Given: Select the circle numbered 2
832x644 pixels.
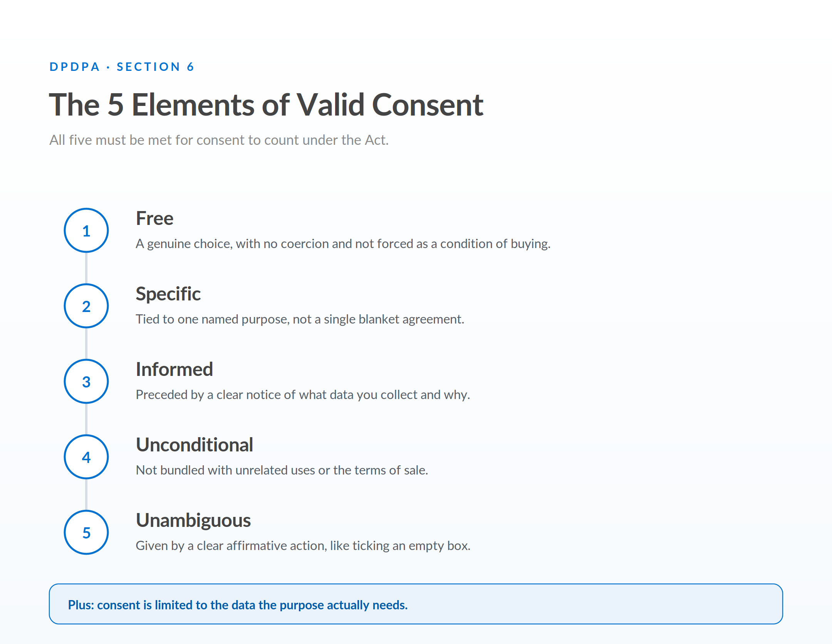Looking at the screenshot, I should 86,306.
